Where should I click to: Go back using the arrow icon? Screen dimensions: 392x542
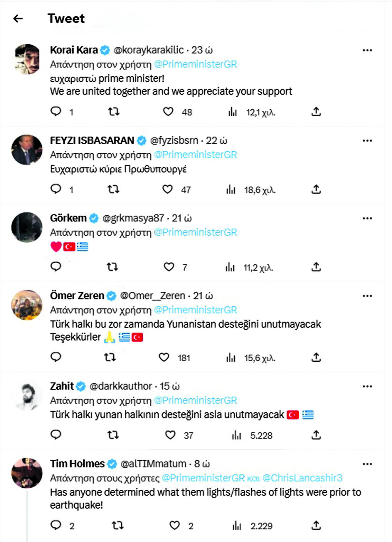18,19
